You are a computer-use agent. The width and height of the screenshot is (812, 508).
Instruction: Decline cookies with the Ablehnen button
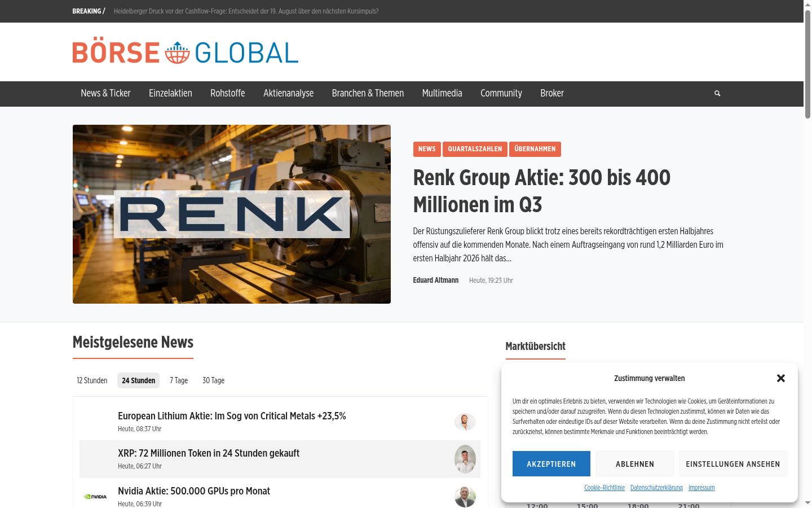coord(635,464)
